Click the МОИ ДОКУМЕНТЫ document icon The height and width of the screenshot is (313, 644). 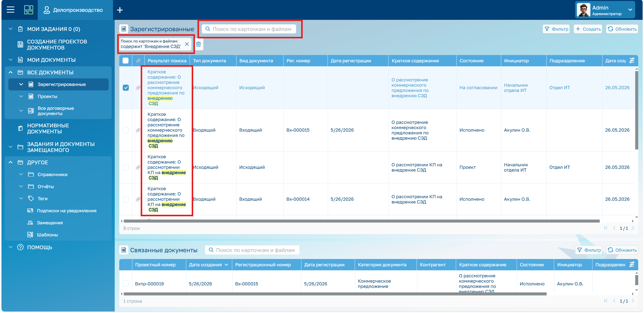coord(20,60)
